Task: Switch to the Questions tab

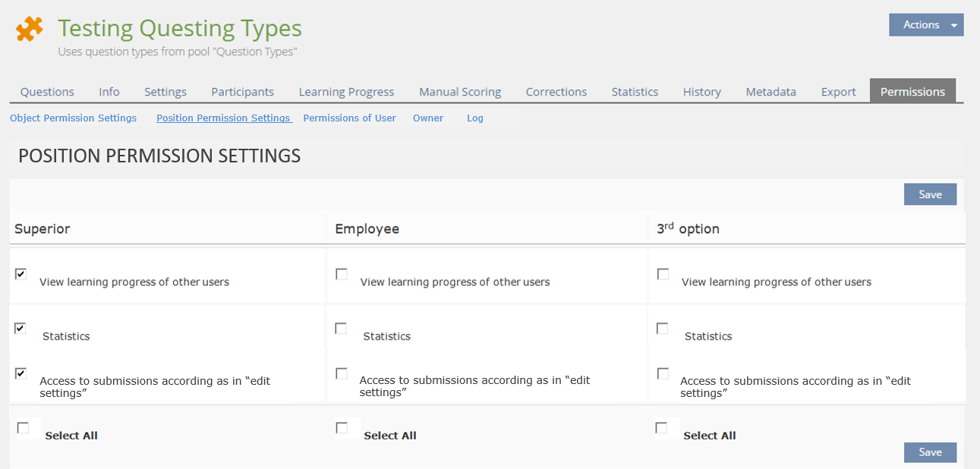Action: pos(47,92)
